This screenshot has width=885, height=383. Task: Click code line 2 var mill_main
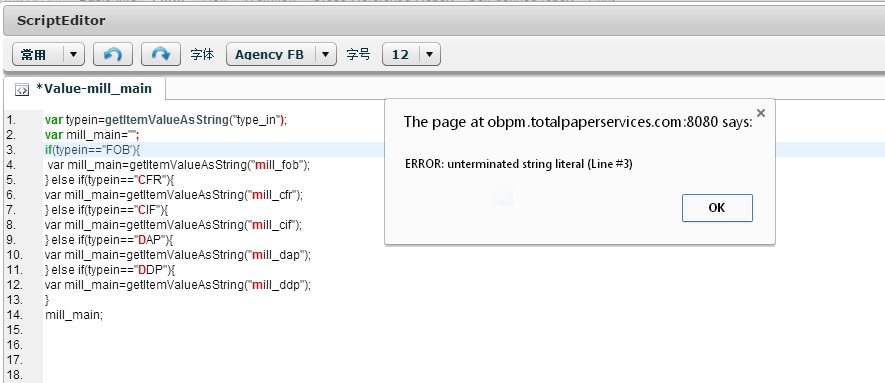pos(92,135)
